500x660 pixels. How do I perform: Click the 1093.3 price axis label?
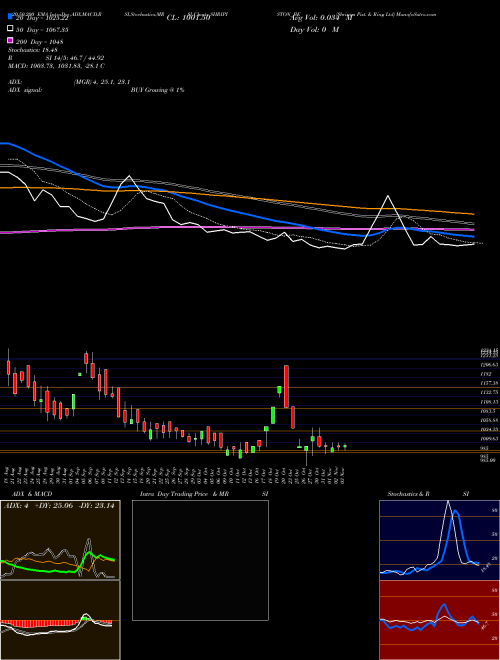click(x=489, y=411)
